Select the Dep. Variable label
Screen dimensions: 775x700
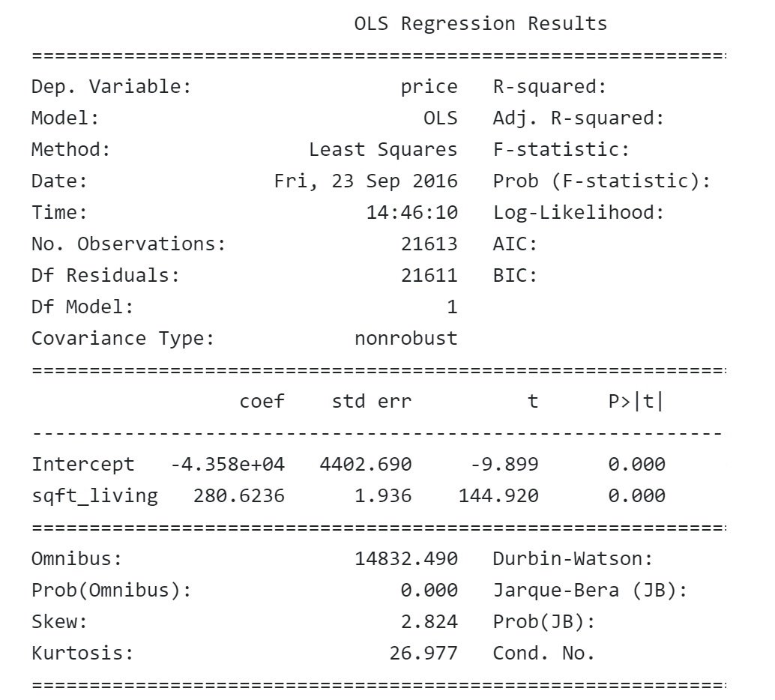pos(111,86)
